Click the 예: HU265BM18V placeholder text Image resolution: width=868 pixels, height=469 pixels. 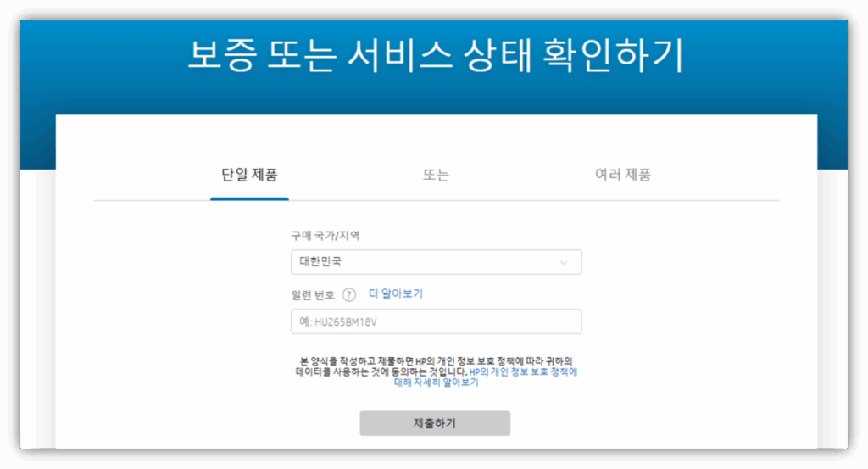click(344, 322)
